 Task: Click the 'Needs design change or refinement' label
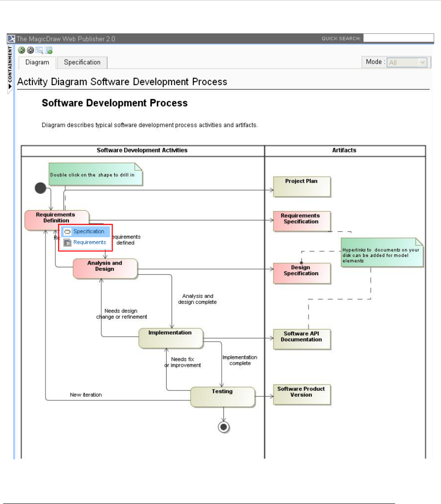click(x=122, y=314)
